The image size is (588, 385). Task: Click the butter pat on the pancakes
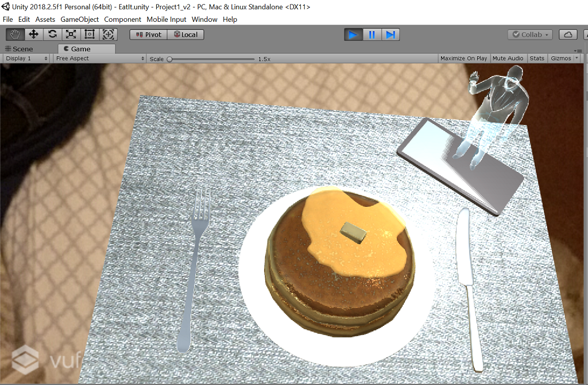pyautogui.click(x=353, y=232)
